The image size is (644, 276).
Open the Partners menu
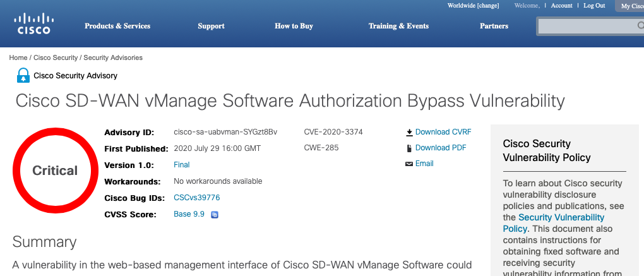pos(494,26)
